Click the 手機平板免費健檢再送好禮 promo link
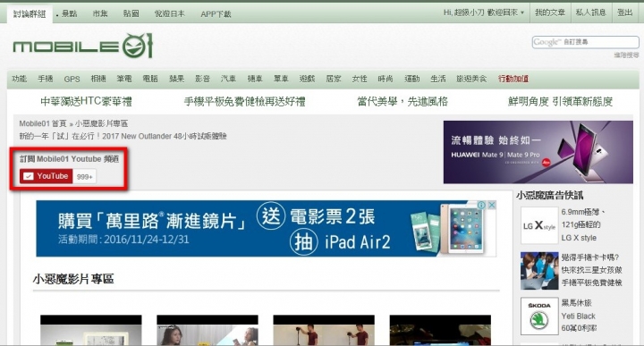 pyautogui.click(x=244, y=101)
